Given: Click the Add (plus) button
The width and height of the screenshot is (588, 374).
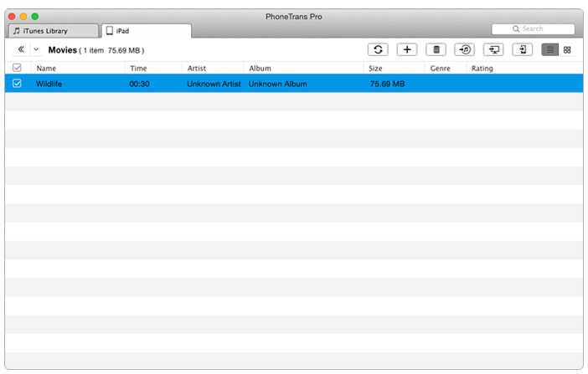Looking at the screenshot, I should pyautogui.click(x=407, y=49).
